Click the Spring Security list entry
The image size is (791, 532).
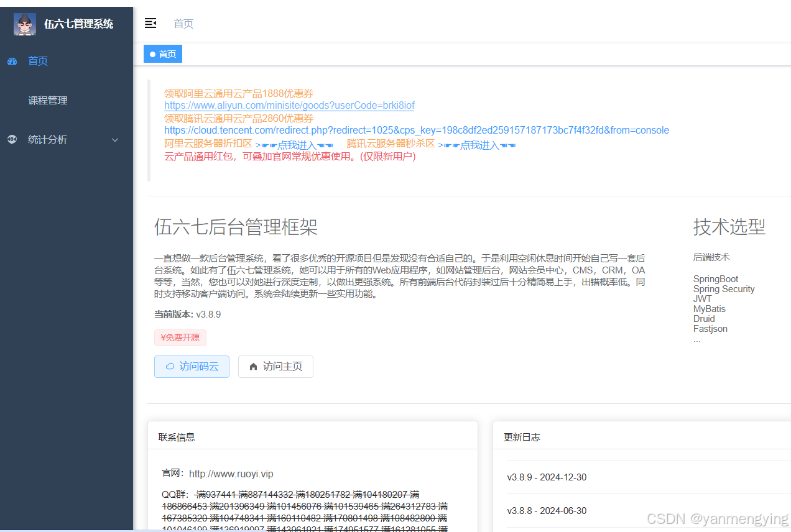[x=724, y=289]
